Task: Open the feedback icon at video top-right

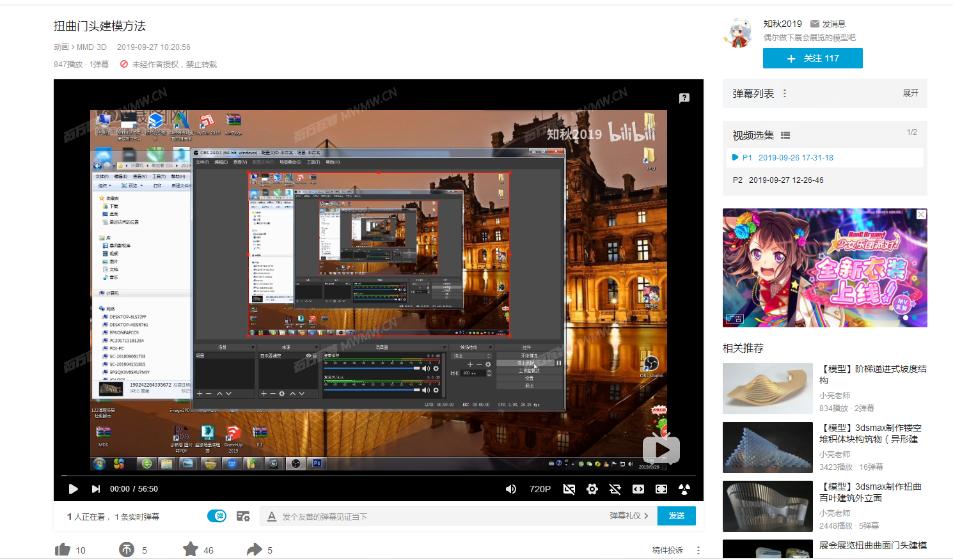Action: pos(684,98)
